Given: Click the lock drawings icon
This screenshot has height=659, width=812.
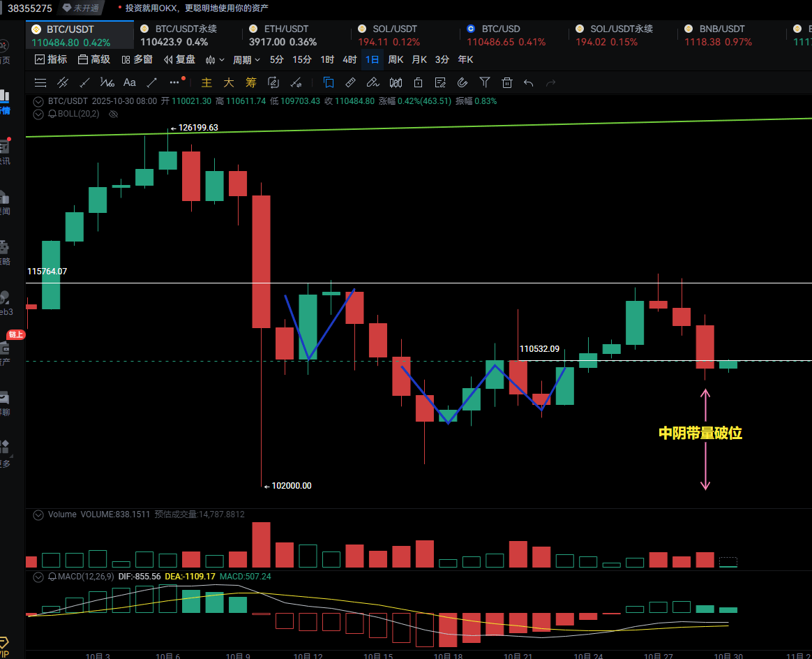Looking at the screenshot, I should [x=418, y=82].
